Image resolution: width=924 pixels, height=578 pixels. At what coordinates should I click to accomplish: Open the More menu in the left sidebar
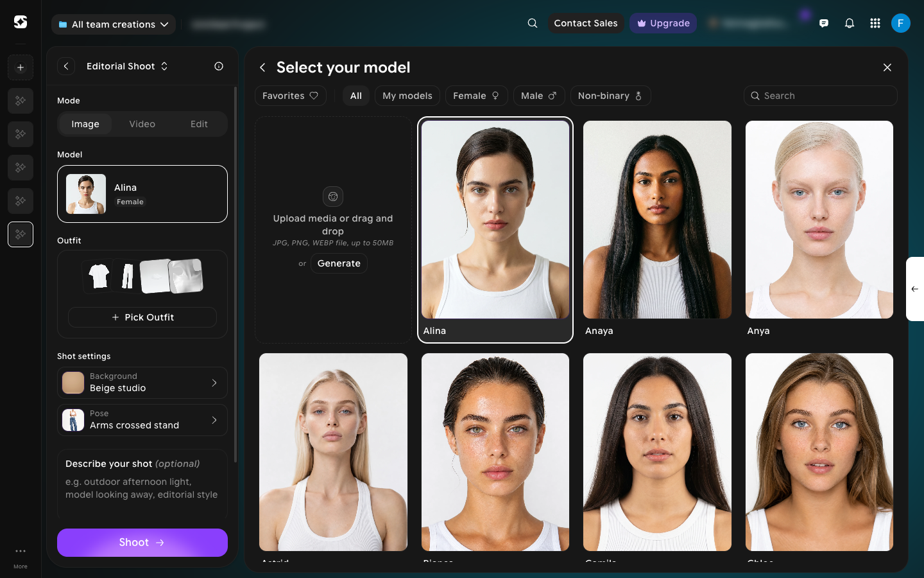(x=21, y=556)
